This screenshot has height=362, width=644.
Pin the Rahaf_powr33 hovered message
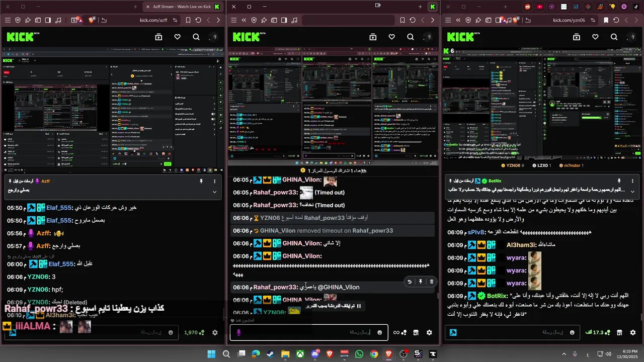[421, 282]
